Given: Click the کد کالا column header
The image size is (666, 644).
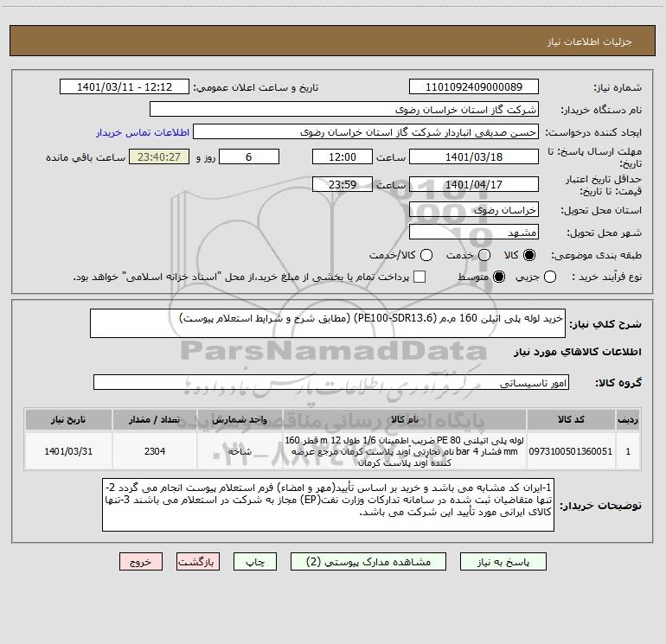Looking at the screenshot, I should [x=571, y=419].
